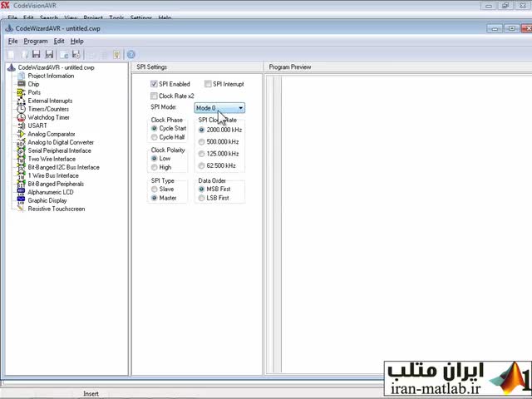Click the yellow key toolbar icon
The image size is (532, 399).
pyautogui.click(x=116, y=54)
